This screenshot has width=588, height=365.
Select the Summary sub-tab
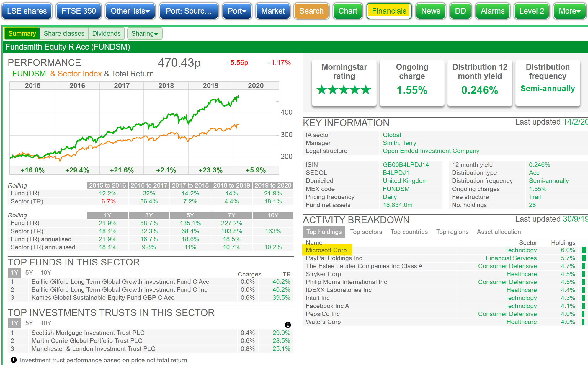(22, 33)
